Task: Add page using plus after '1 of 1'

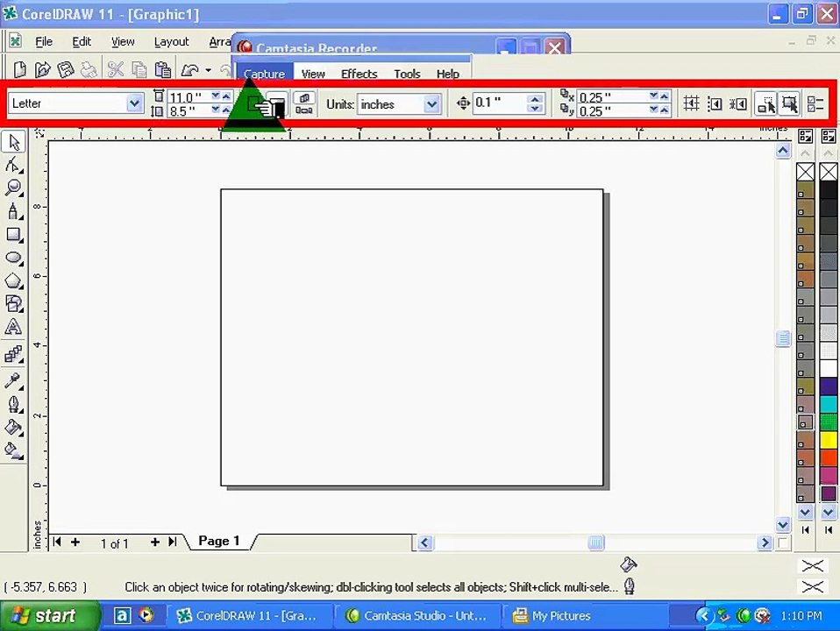Action: (x=155, y=542)
